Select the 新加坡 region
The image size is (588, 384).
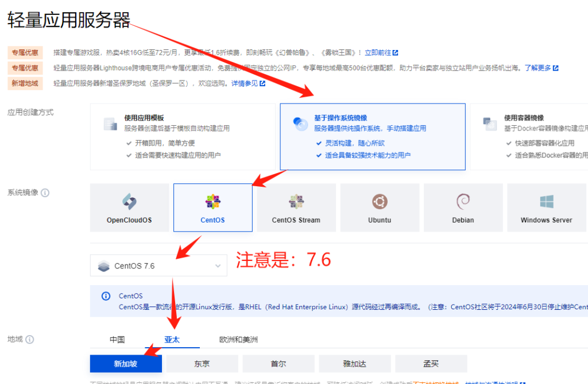[x=126, y=364]
